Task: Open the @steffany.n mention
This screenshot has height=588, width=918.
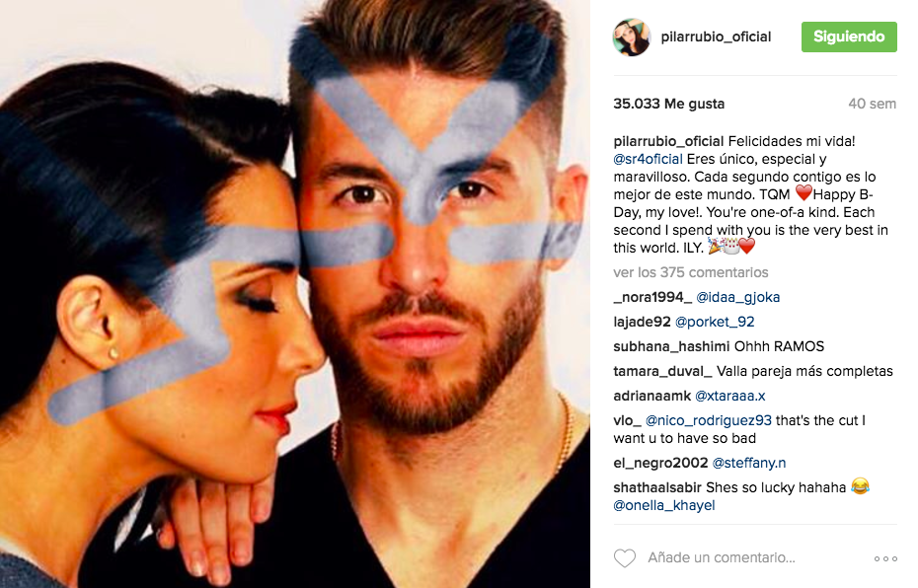Action: tap(749, 463)
